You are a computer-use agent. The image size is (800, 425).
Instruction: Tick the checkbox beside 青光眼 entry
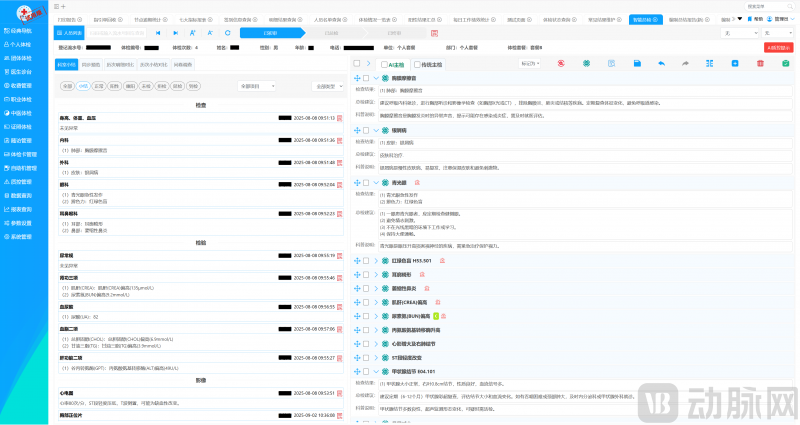pyautogui.click(x=367, y=182)
